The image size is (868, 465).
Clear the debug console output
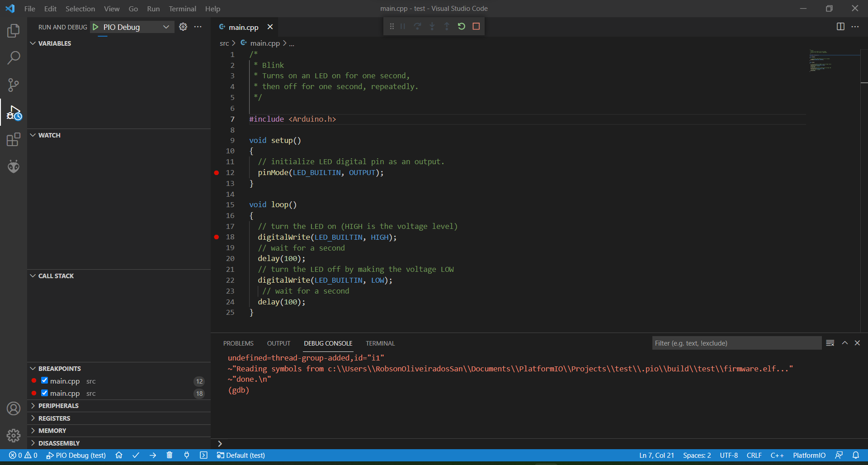(x=830, y=343)
